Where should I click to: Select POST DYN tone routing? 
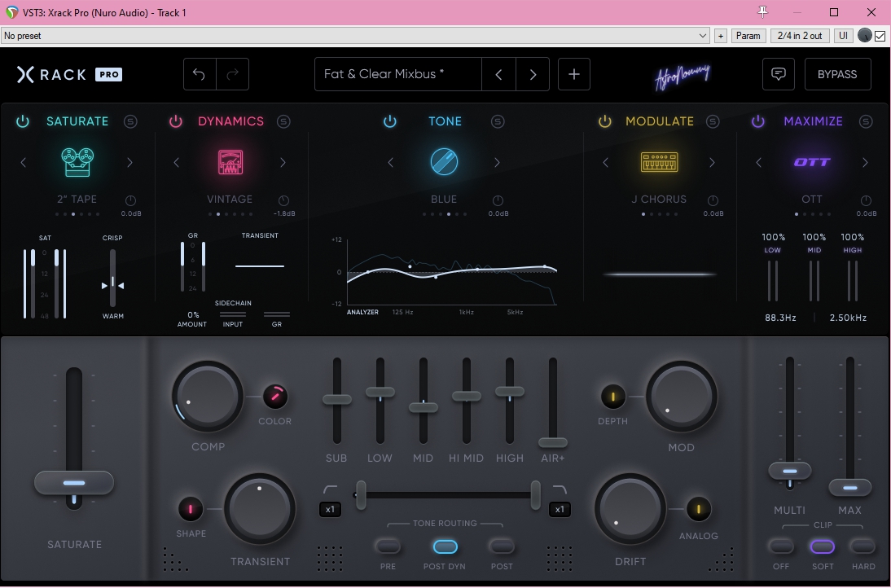[445, 546]
